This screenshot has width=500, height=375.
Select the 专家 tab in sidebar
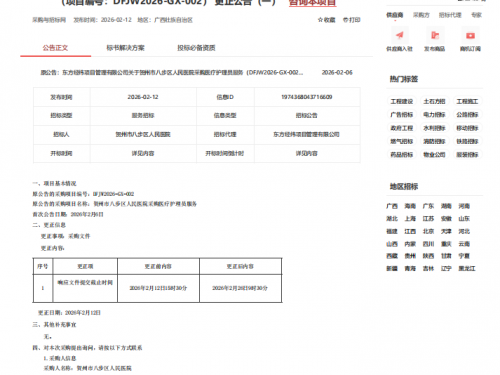click(x=476, y=15)
